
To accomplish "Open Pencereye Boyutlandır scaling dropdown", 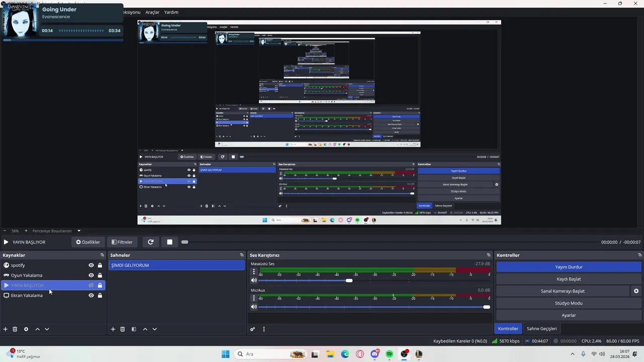I will [78, 231].
